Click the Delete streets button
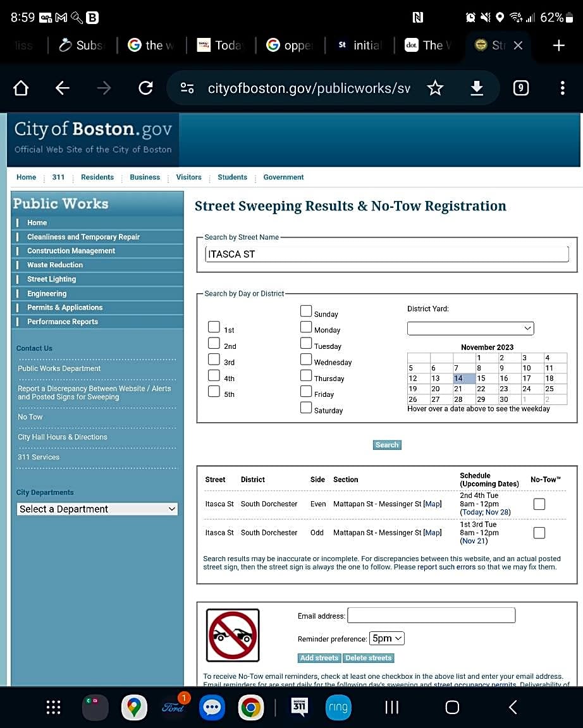 369,658
